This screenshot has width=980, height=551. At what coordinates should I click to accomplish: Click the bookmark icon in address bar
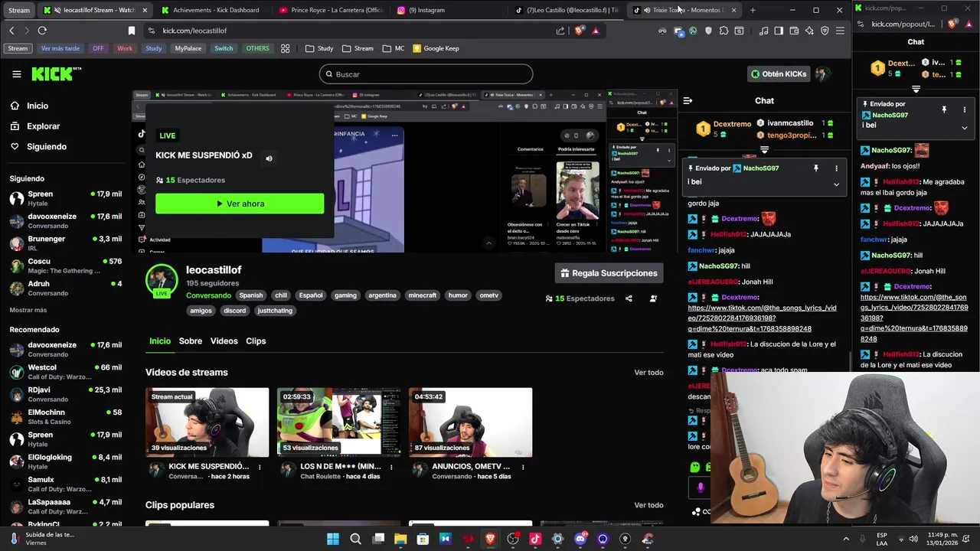click(x=132, y=31)
